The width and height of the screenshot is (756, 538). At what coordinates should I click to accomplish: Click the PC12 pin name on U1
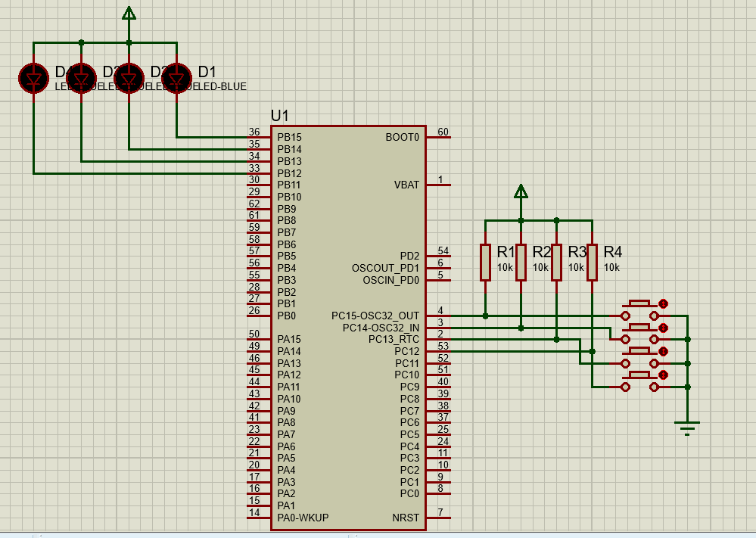click(x=407, y=351)
